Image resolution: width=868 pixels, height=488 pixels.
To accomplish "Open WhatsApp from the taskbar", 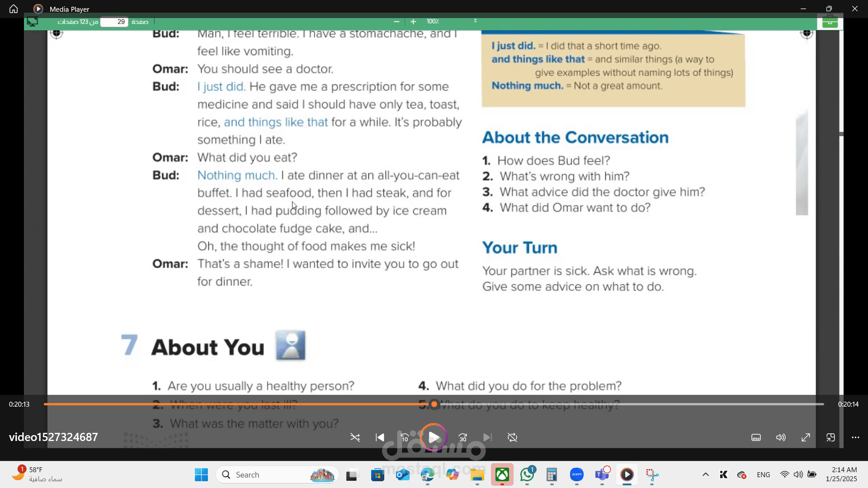I will [527, 474].
